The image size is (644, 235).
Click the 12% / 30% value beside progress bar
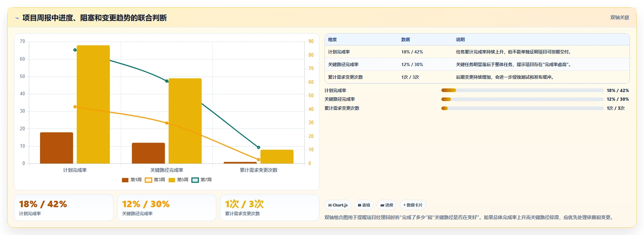pyautogui.click(x=618, y=99)
